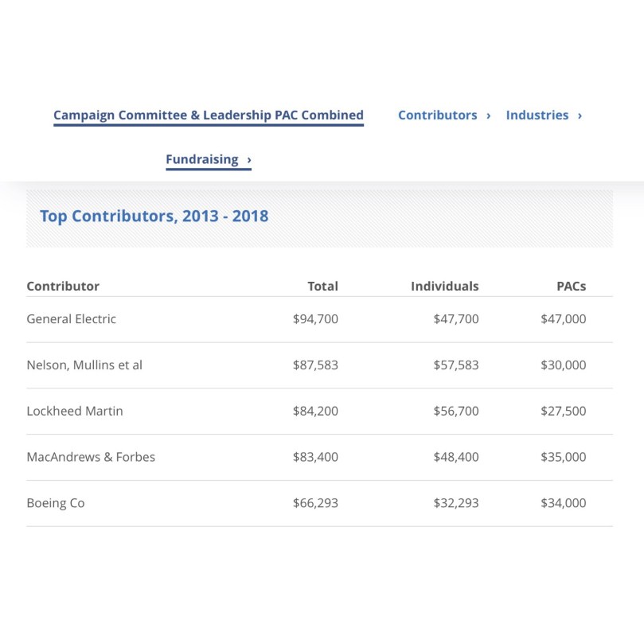Screen dimensions: 644x644
Task: Sort by the Contributor column header
Action: click(x=63, y=286)
